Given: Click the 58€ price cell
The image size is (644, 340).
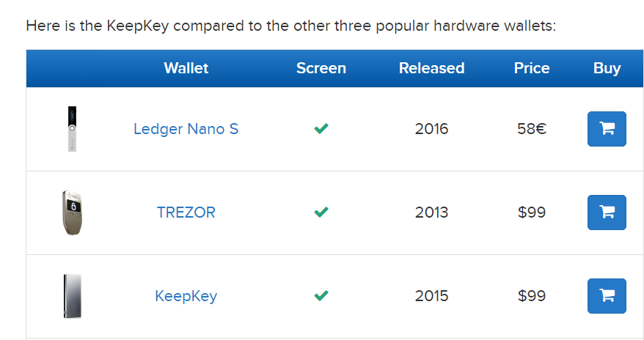Looking at the screenshot, I should click(532, 129).
